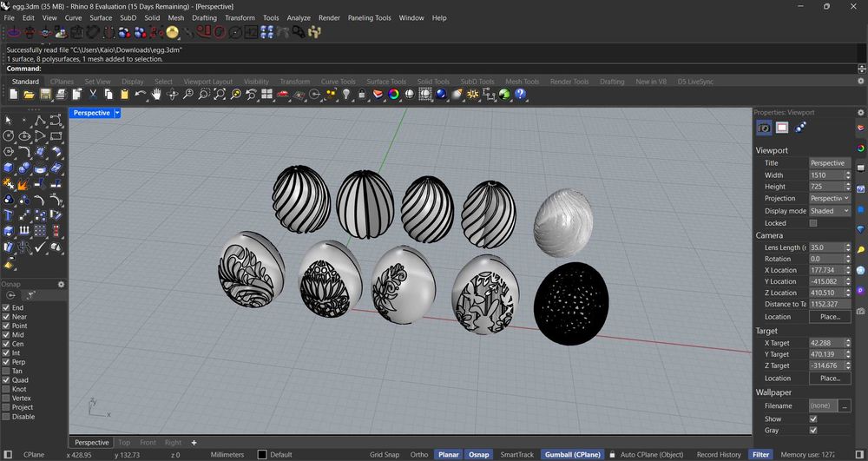Select the Pan hand tool
This screenshot has width=868, height=461.
coord(156,95)
